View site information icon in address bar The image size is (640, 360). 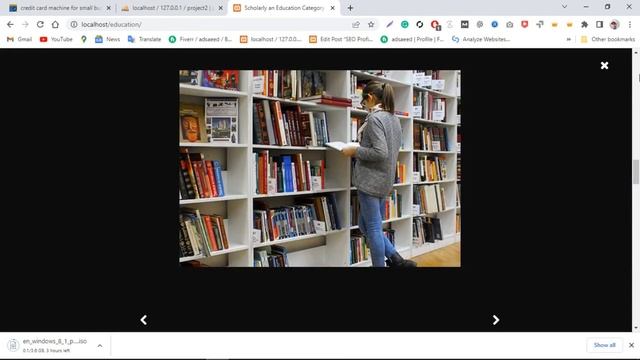pos(74,24)
